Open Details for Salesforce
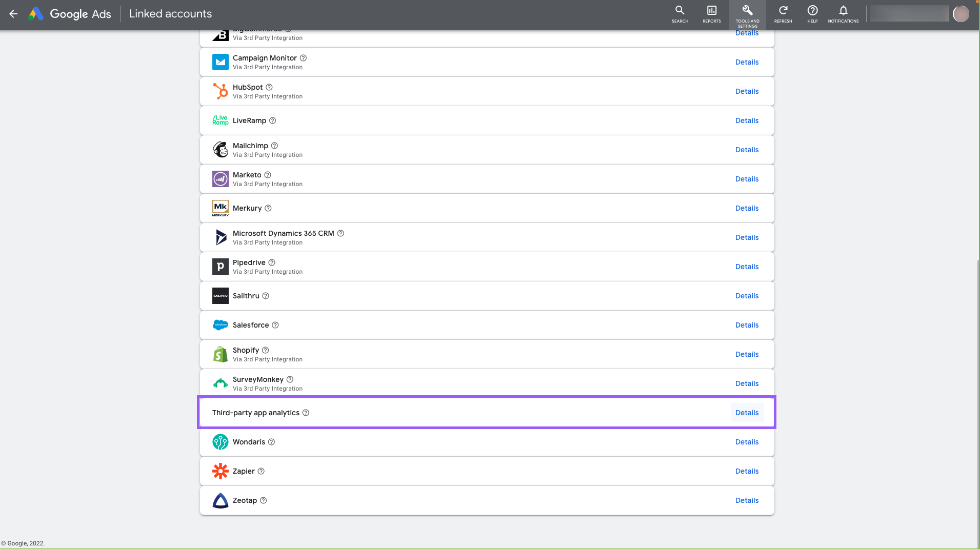Image resolution: width=980 pixels, height=549 pixels. click(x=747, y=325)
